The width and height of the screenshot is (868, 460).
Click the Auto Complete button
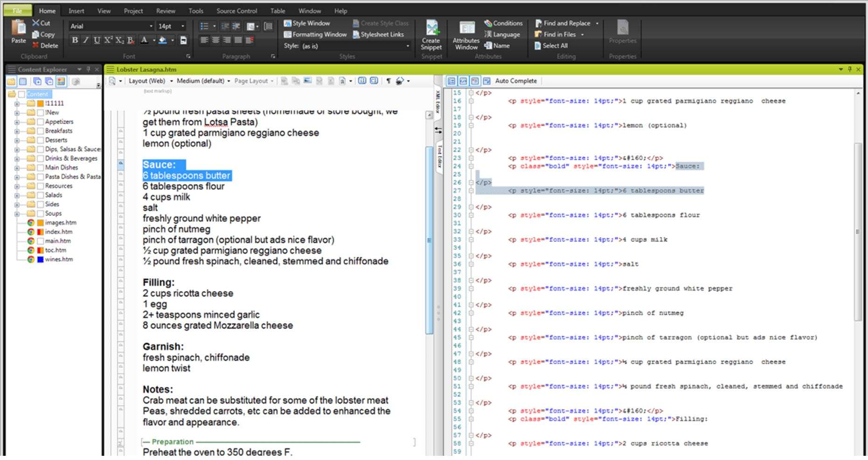point(515,81)
